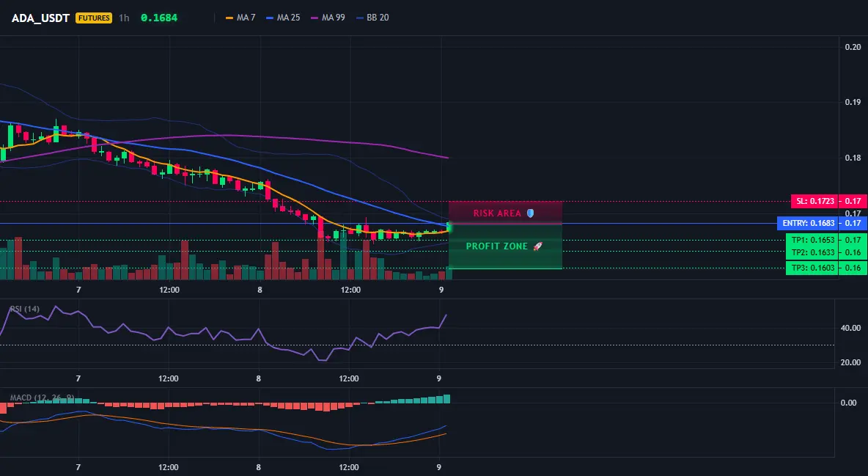The width and height of the screenshot is (868, 476).
Task: Click the FUTURES badge
Action: (94, 18)
